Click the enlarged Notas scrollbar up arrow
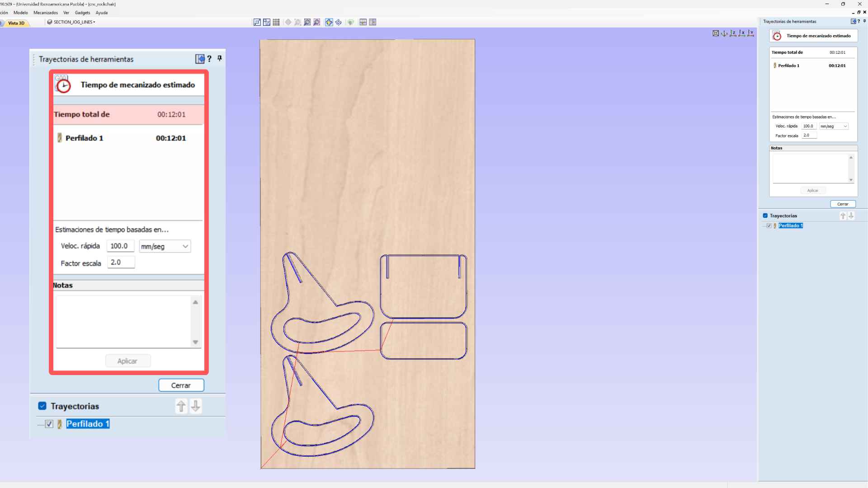 coord(195,302)
